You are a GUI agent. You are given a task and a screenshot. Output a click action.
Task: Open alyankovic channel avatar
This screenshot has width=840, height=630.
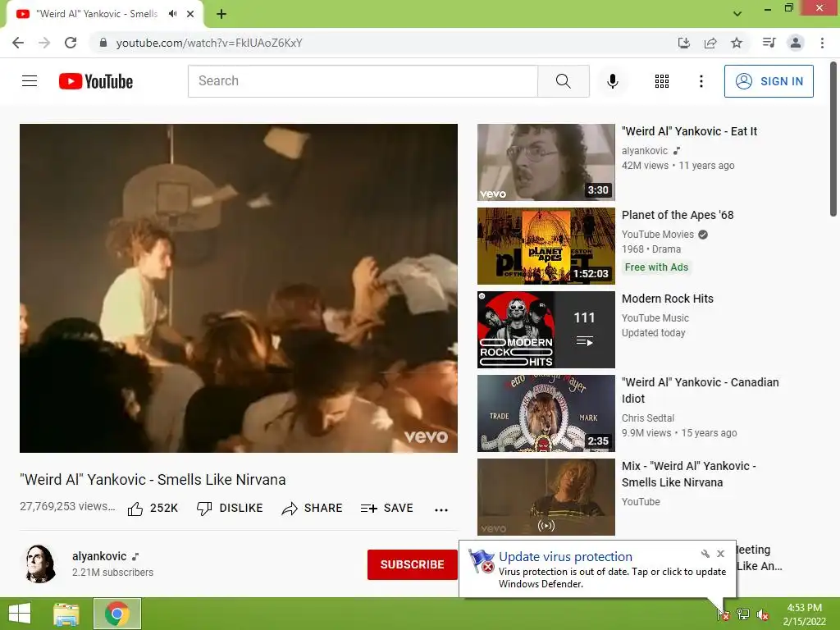click(x=40, y=564)
